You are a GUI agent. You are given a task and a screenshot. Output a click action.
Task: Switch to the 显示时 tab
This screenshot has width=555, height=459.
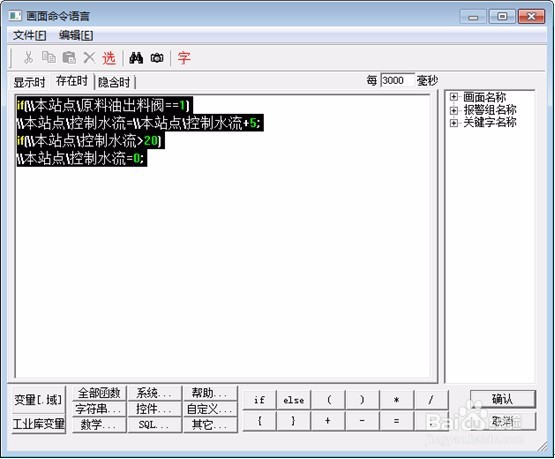(x=29, y=82)
